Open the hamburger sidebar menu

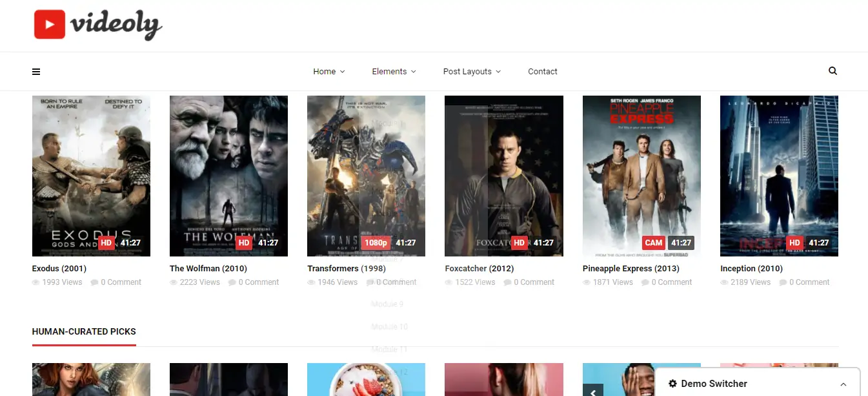pos(36,72)
